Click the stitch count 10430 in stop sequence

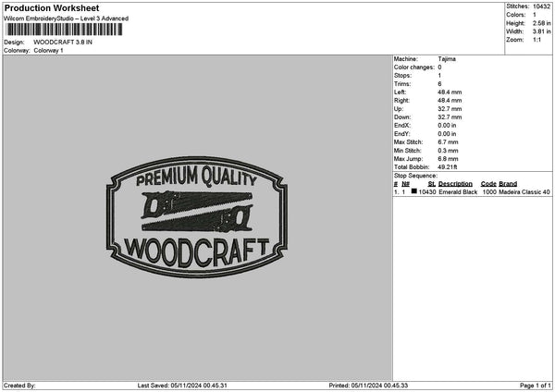pyautogui.click(x=426, y=192)
